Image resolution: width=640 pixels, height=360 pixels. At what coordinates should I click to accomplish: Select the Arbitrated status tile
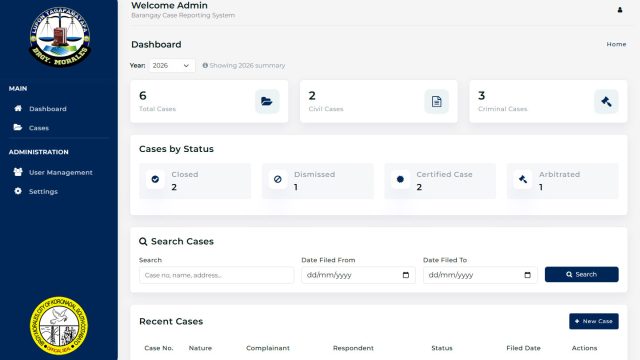[563, 181]
